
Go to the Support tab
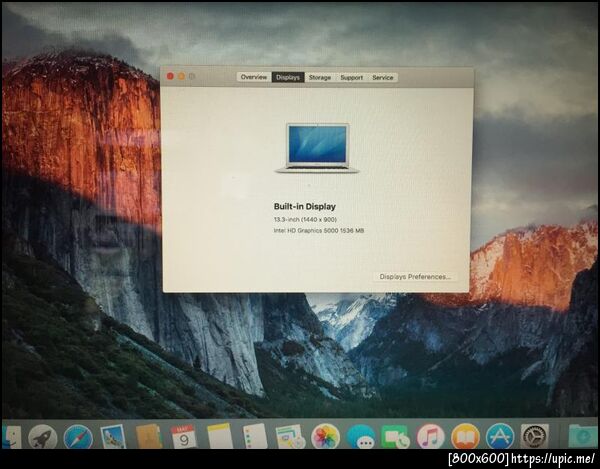[x=352, y=77]
